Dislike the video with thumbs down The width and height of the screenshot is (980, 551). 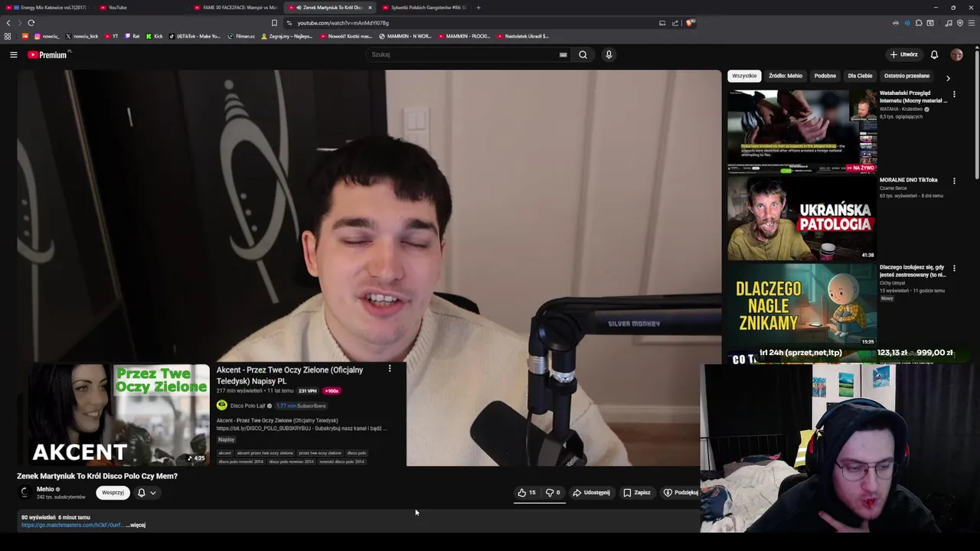[x=553, y=493]
